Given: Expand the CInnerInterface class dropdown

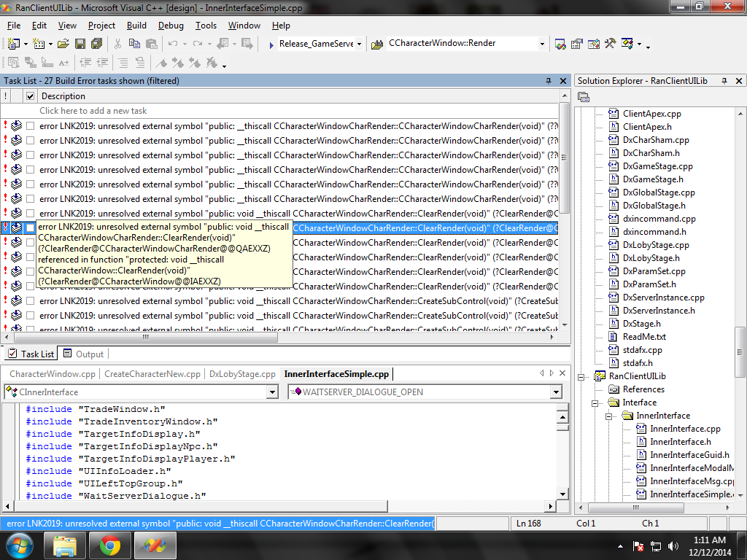Looking at the screenshot, I should tap(272, 392).
